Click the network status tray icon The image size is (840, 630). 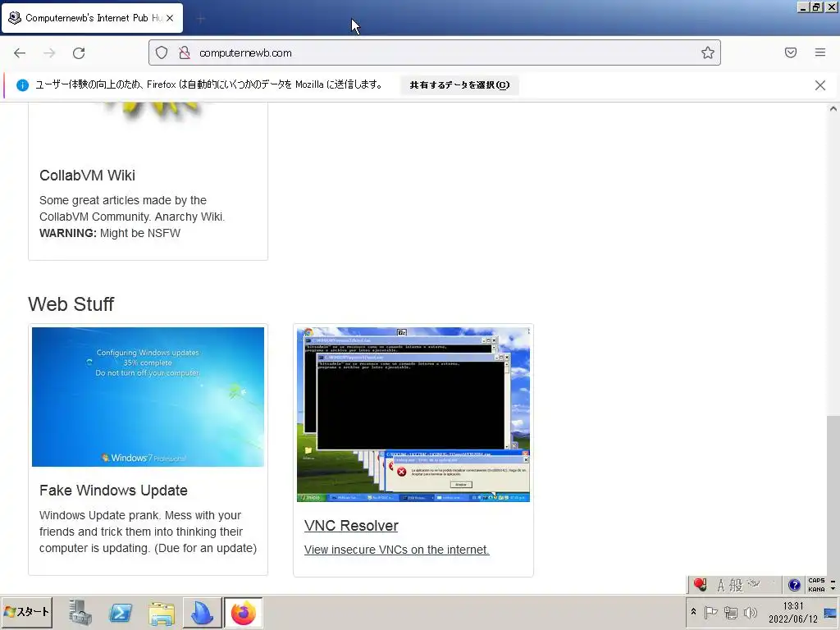tap(730, 612)
